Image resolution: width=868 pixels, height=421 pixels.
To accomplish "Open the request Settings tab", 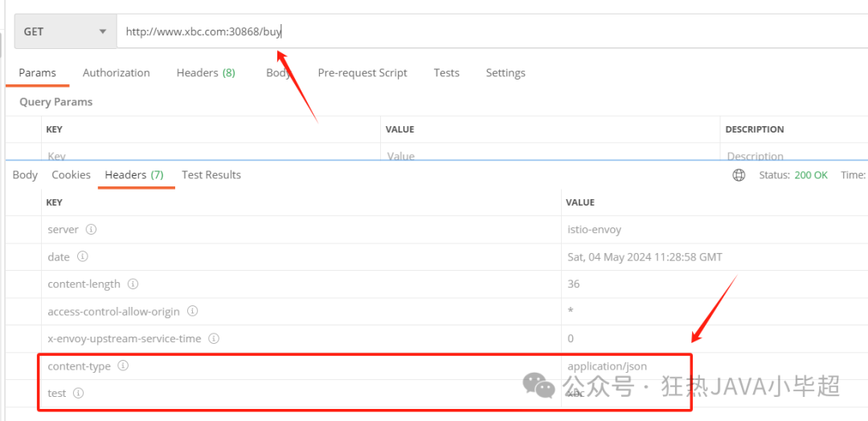I will point(506,73).
